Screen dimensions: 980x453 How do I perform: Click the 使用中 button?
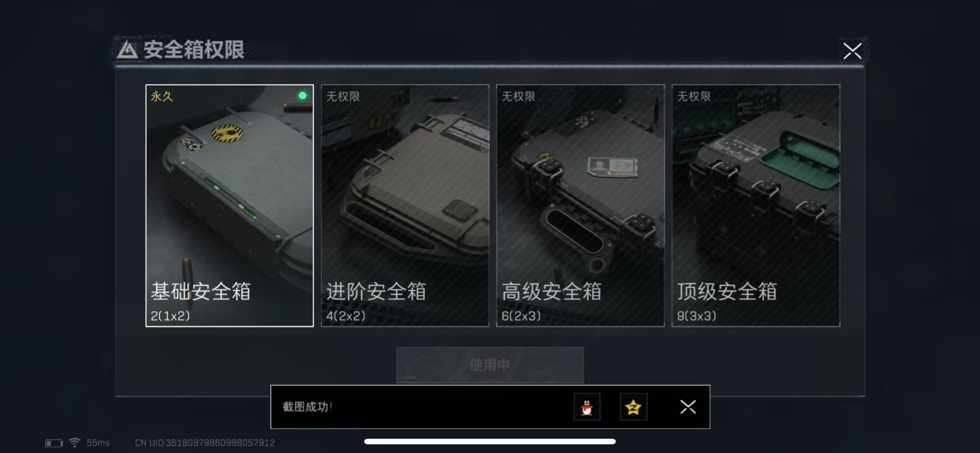click(490, 365)
